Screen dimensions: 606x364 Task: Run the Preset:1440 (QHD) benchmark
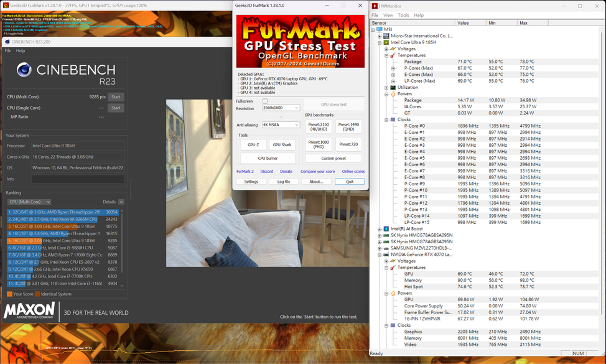pyautogui.click(x=348, y=127)
